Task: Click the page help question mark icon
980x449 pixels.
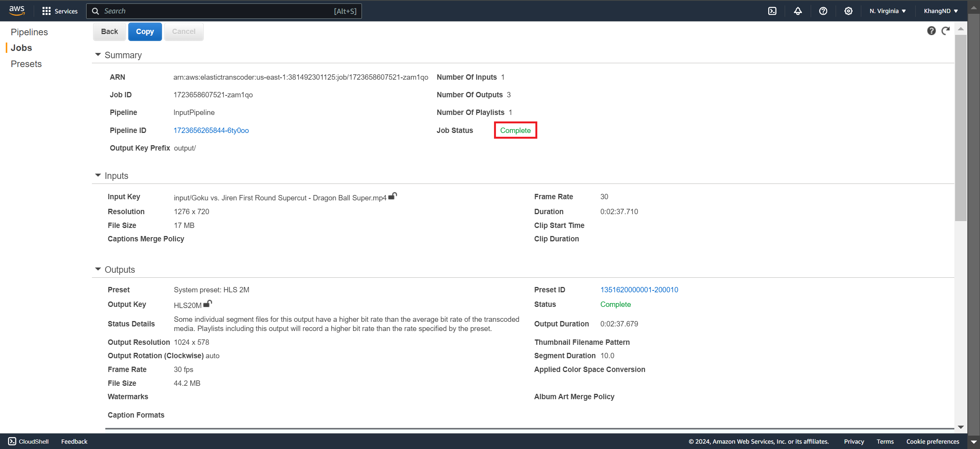Action: coord(931,31)
